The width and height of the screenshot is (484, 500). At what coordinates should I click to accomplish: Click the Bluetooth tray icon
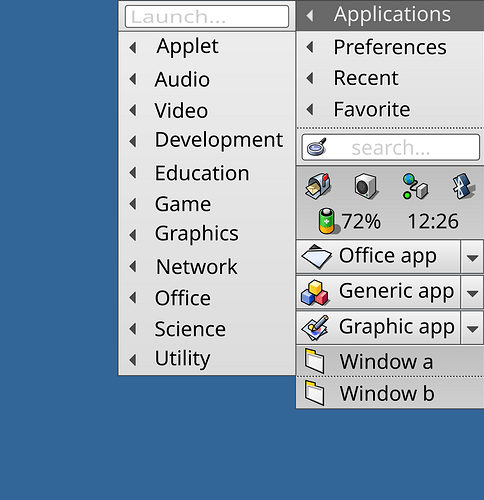pos(463,186)
